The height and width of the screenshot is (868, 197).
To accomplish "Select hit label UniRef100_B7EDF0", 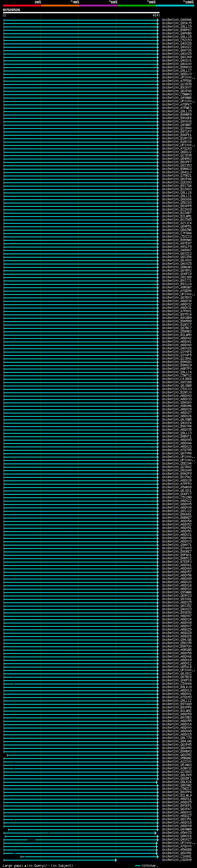I will click(177, 562).
